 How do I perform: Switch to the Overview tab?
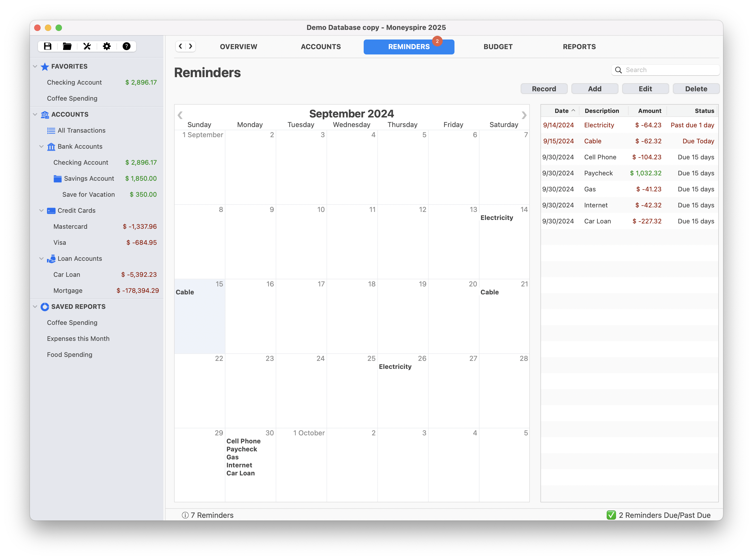[x=238, y=47]
